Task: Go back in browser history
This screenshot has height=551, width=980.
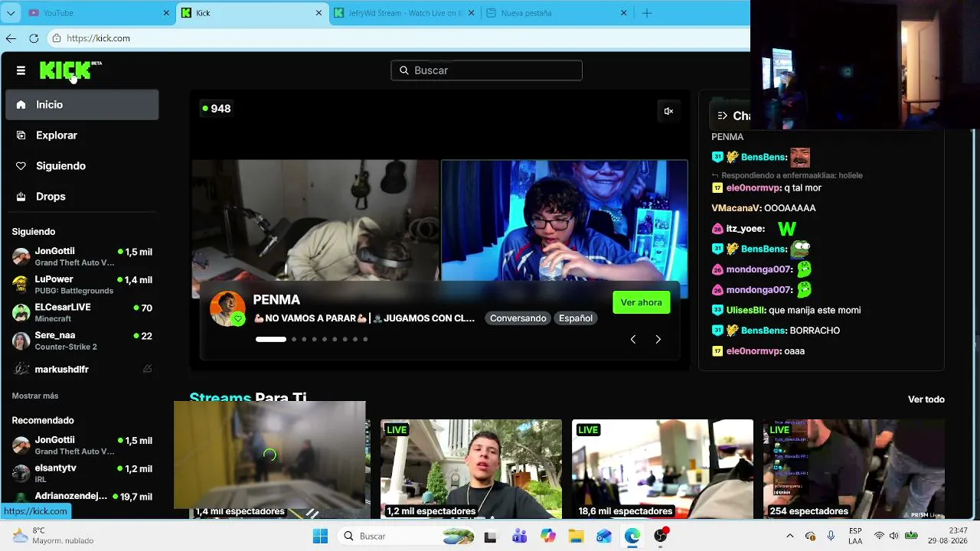Action: point(11,38)
